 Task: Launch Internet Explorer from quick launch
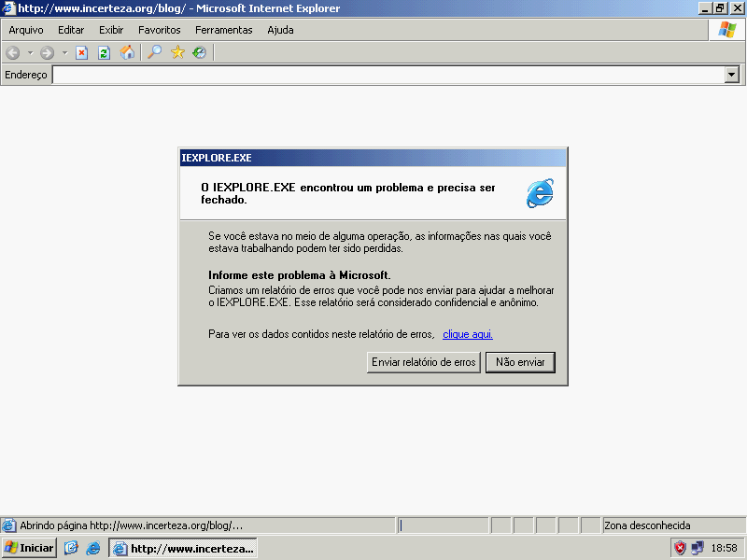92,548
